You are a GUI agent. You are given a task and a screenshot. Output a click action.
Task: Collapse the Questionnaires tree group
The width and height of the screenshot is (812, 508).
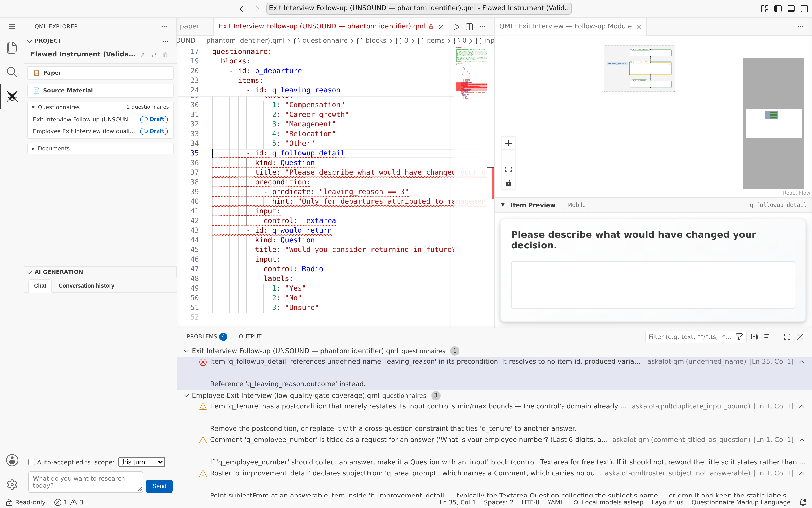33,107
